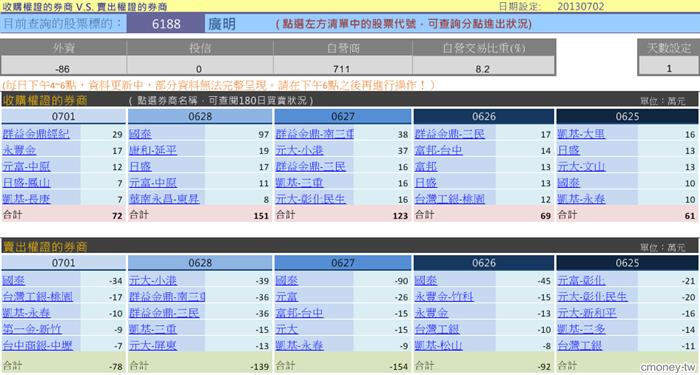
Task: Open 元大-彰化民生 link in 0625 selling list
Action: tap(593, 296)
